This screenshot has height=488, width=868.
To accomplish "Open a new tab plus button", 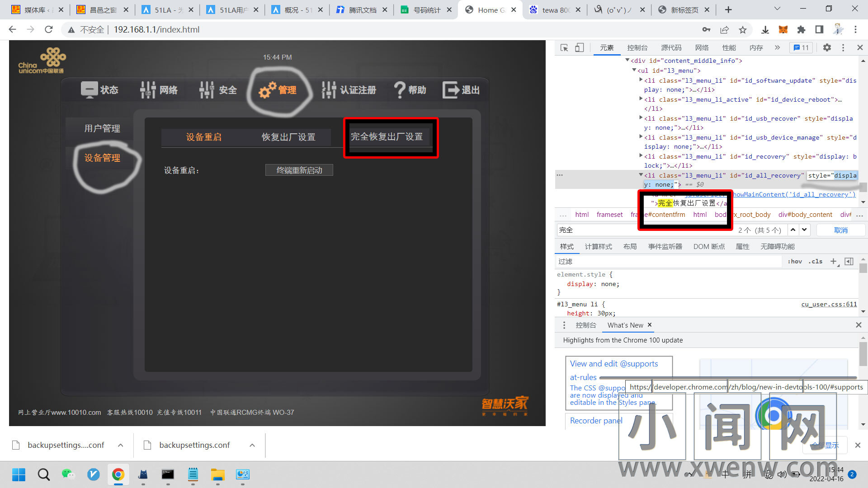I will 728,10.
